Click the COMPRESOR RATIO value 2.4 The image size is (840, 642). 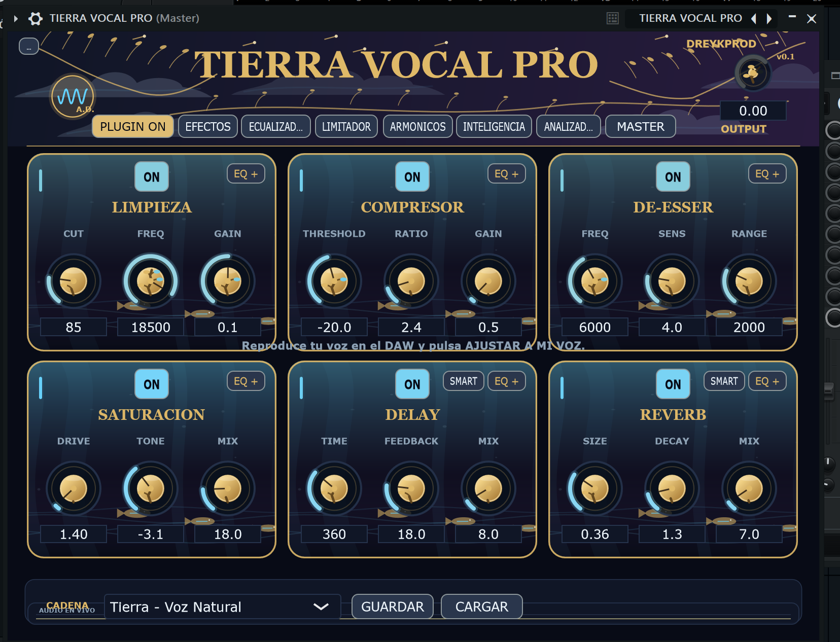point(411,327)
